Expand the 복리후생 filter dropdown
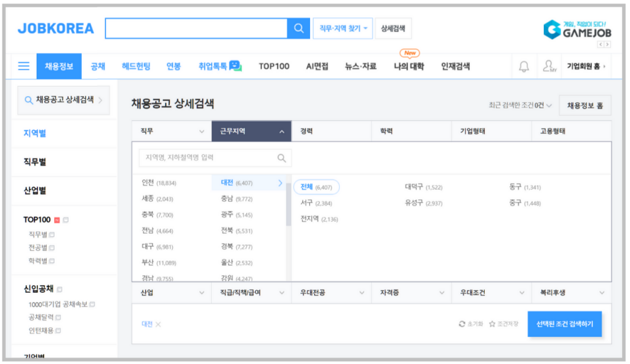 point(572,293)
